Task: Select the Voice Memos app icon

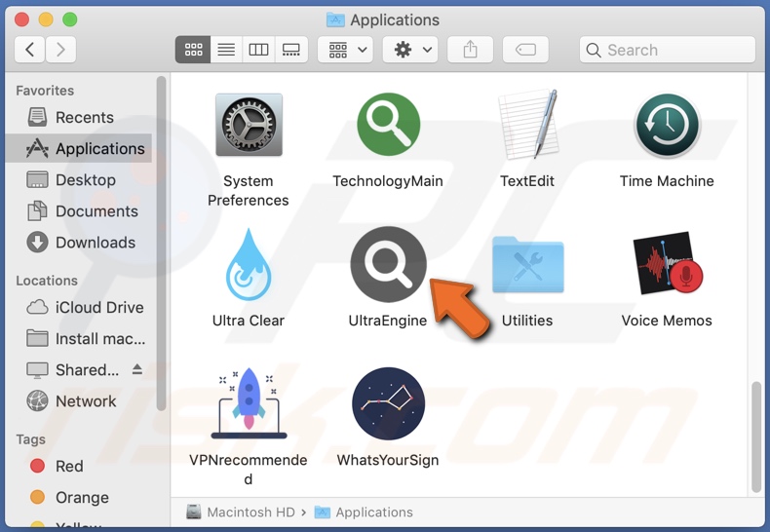Action: coord(668,263)
